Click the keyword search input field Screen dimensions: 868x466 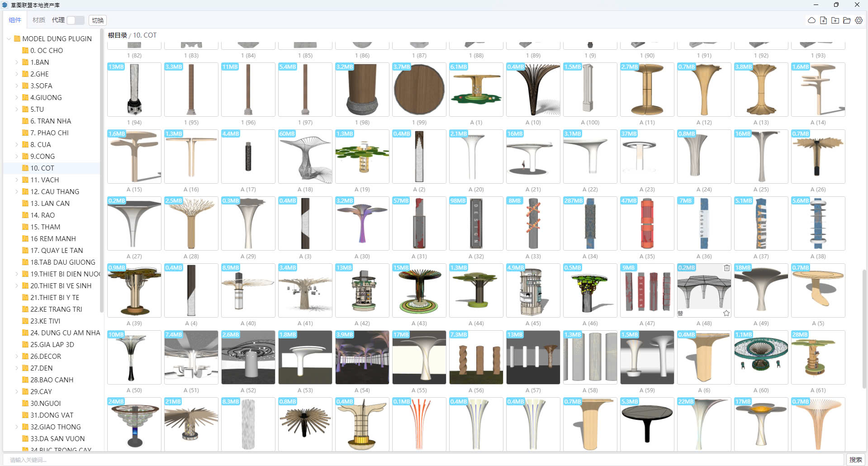coord(425,460)
